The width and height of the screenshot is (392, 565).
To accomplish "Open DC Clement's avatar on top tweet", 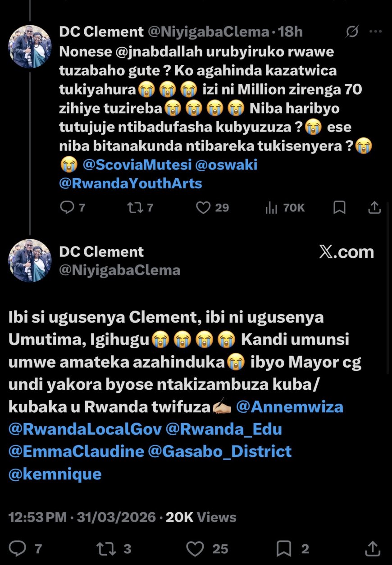I will point(30,46).
